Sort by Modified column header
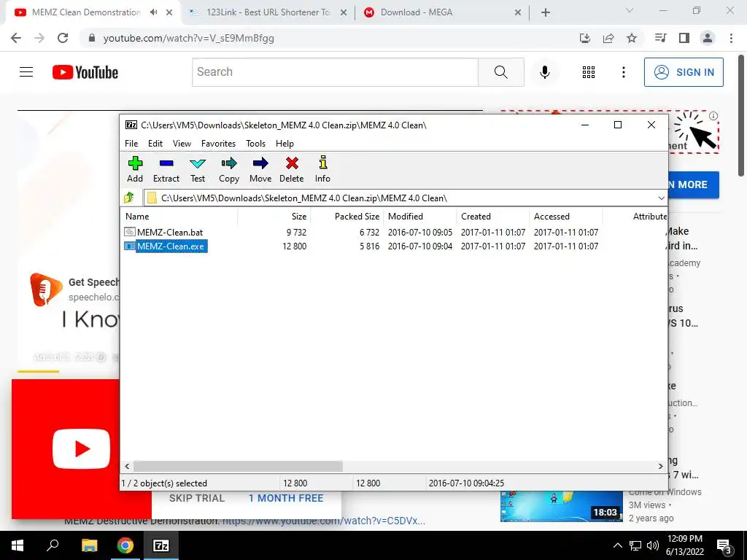 [420, 216]
